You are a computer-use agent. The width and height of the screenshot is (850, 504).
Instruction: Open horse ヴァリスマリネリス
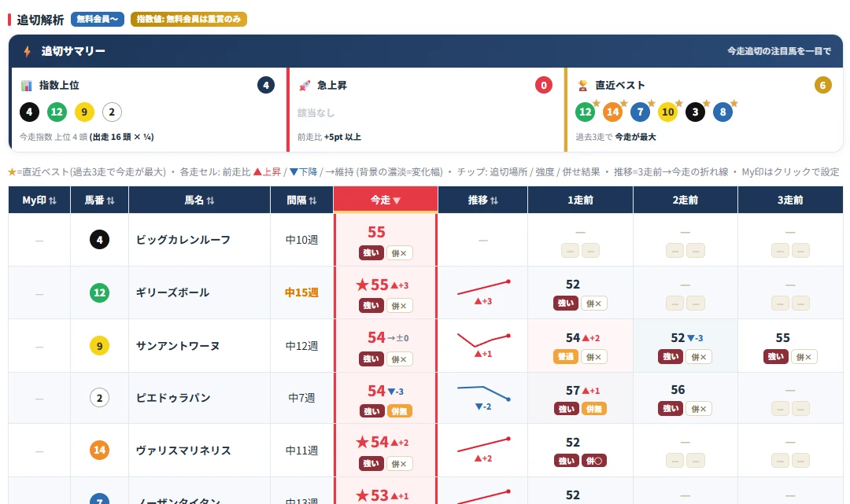(183, 451)
